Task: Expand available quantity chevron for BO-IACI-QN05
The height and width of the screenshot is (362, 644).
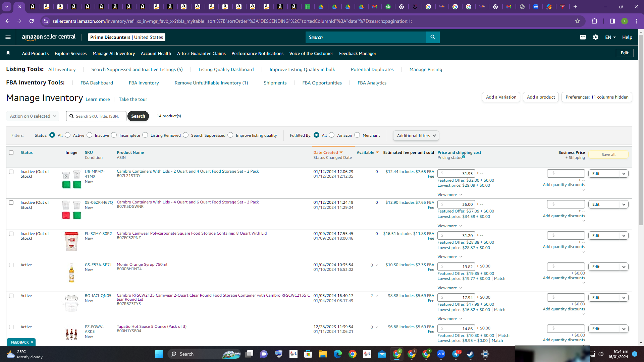Action: 377,296
